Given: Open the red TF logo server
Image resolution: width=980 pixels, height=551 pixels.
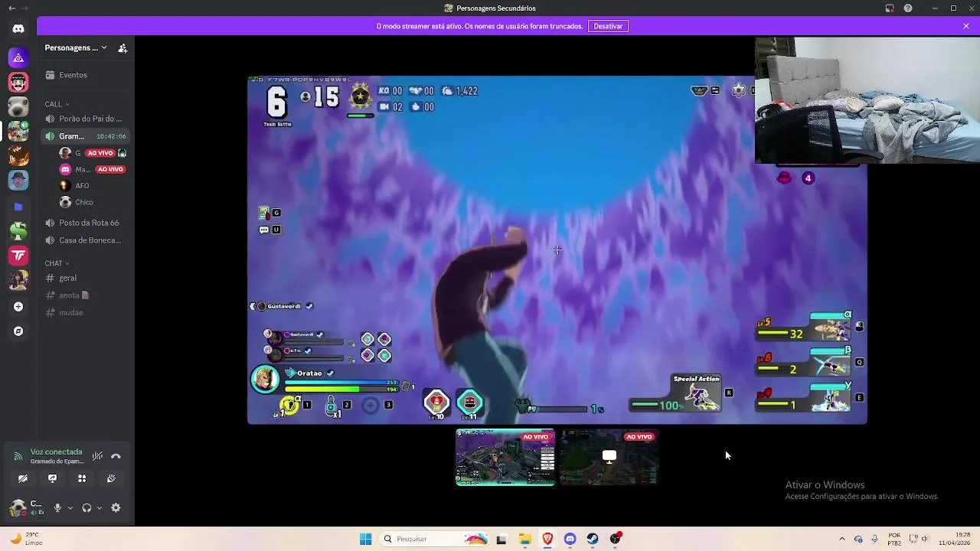Looking at the screenshot, I should pyautogui.click(x=18, y=255).
